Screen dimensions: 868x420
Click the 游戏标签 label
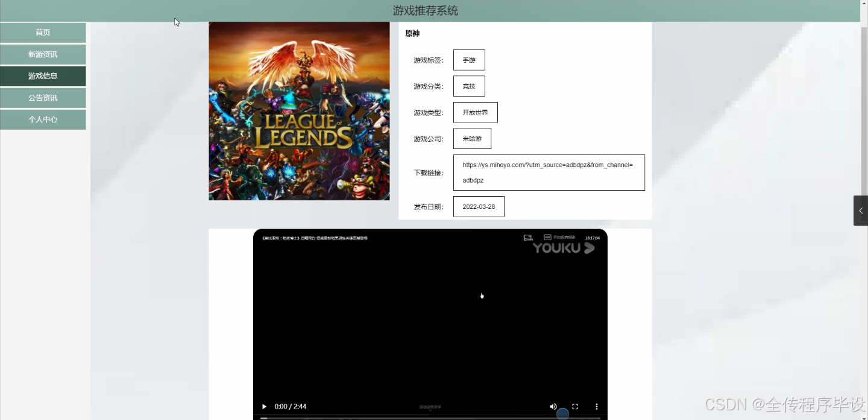coord(429,60)
